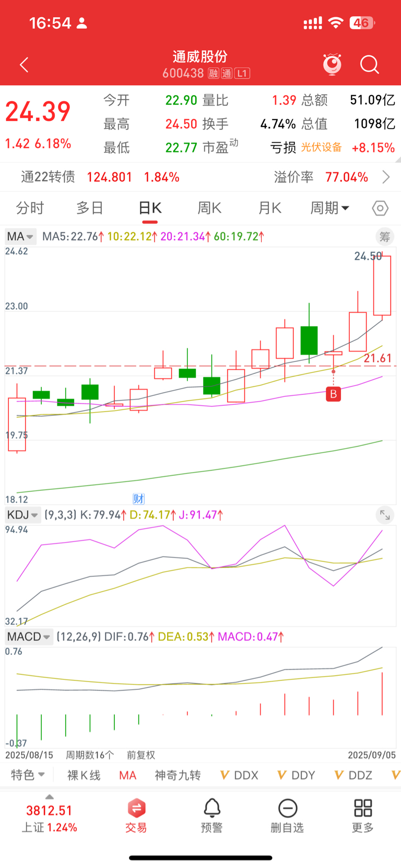Switch to 周K tab

tap(209, 208)
